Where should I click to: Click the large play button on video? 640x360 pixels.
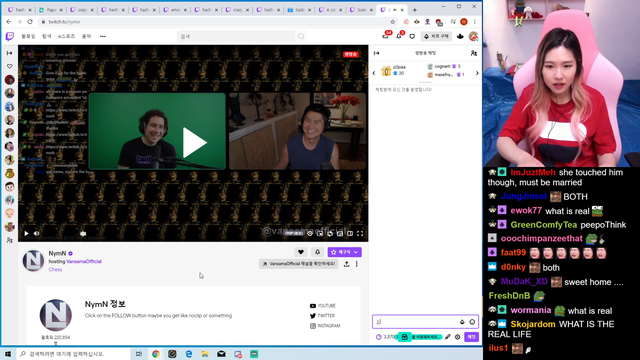coord(194,142)
